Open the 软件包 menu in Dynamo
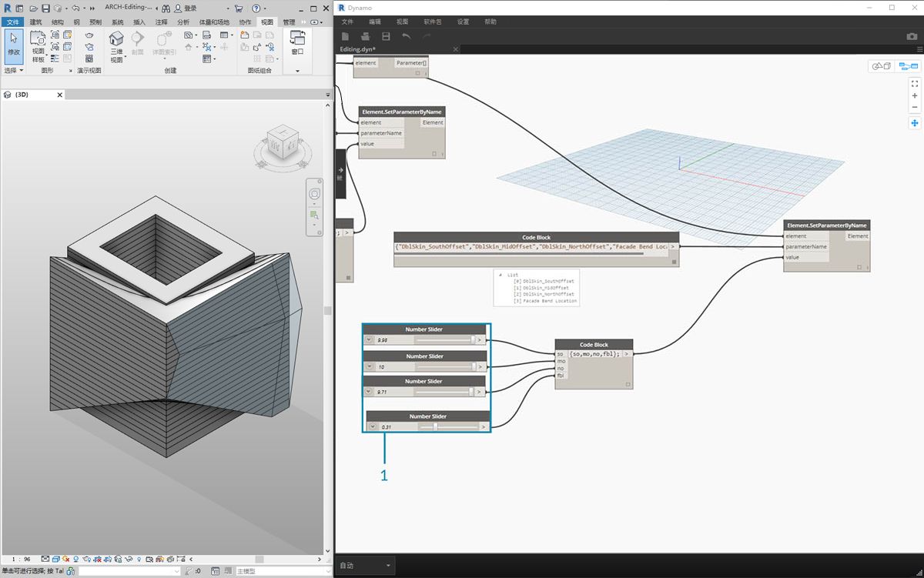 (433, 22)
